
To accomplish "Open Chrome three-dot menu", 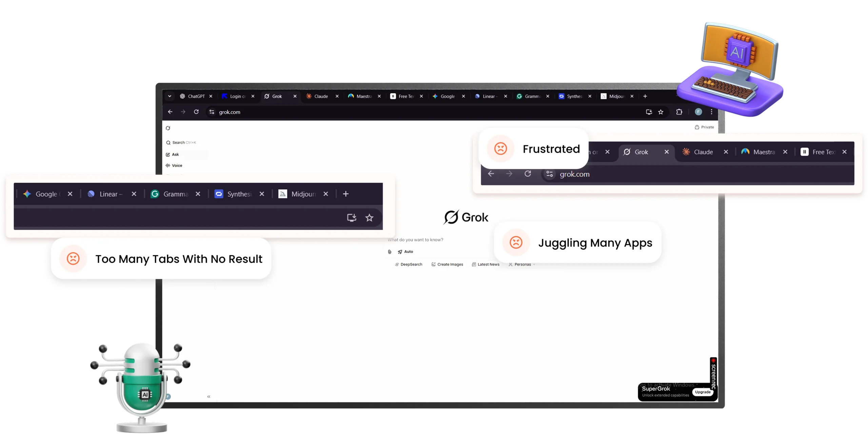I will coord(711,112).
